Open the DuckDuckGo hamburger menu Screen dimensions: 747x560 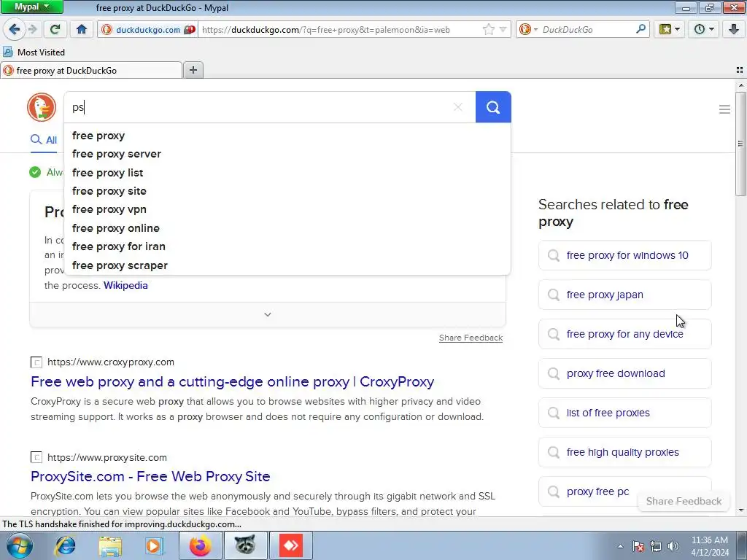pyautogui.click(x=724, y=109)
